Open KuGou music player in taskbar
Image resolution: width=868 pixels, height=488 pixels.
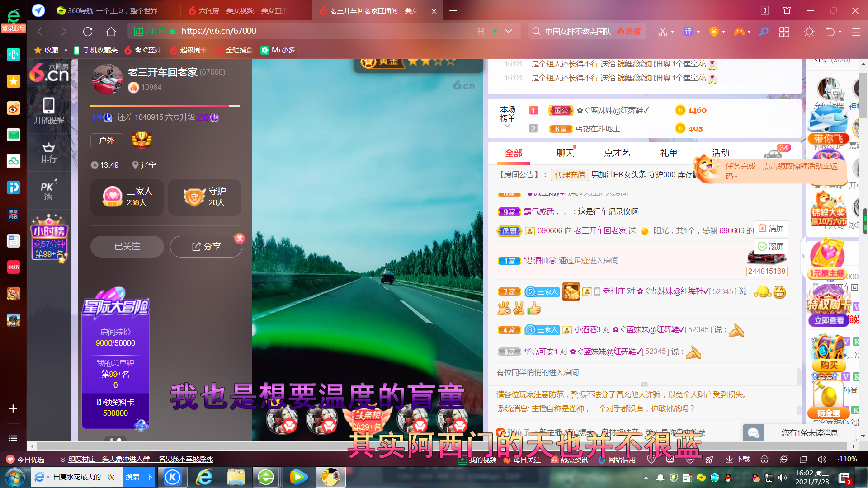pyautogui.click(x=172, y=477)
